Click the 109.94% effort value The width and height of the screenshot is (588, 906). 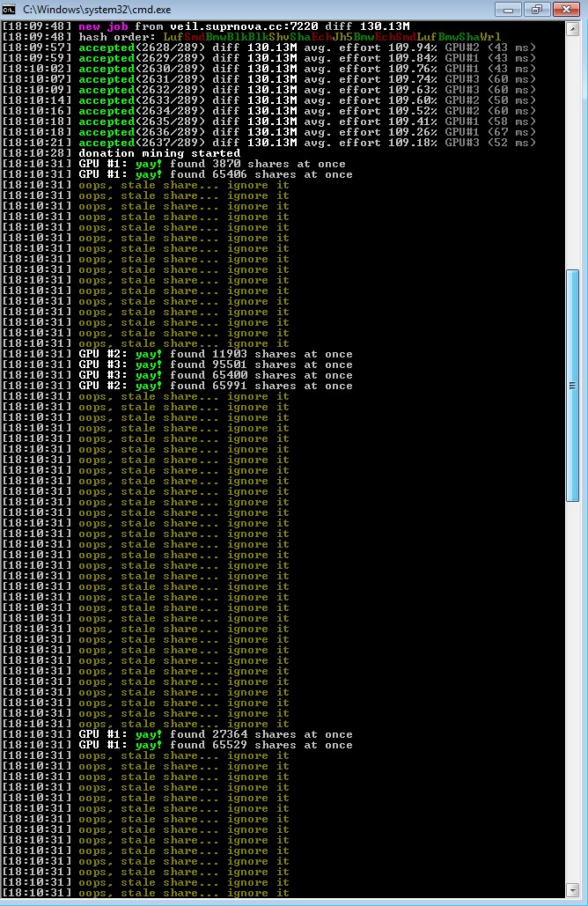tap(413, 48)
